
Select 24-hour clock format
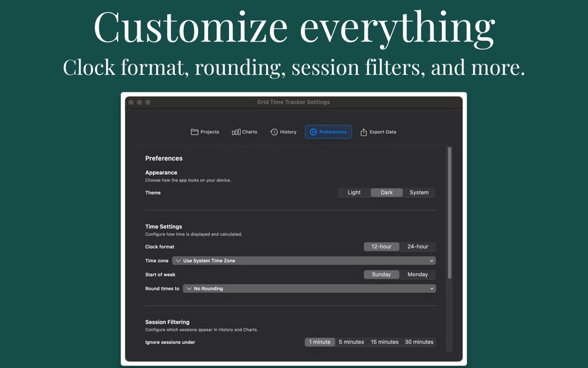[417, 247]
